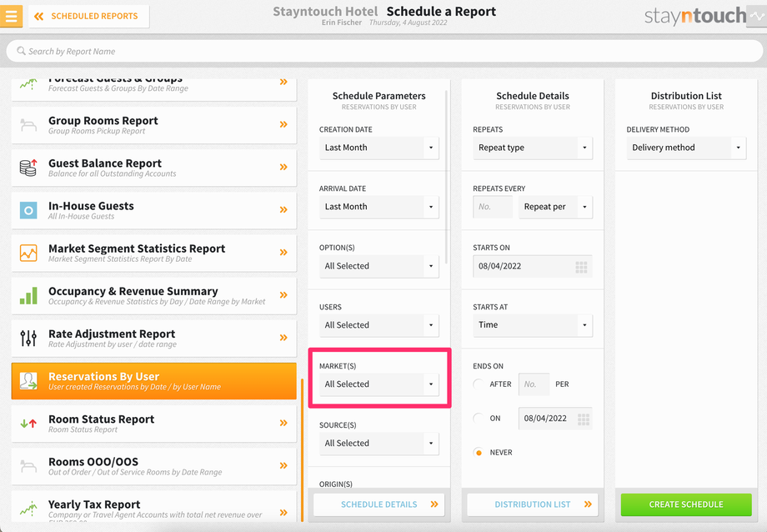Go back to Scheduled Reports
767x532 pixels.
(x=89, y=16)
